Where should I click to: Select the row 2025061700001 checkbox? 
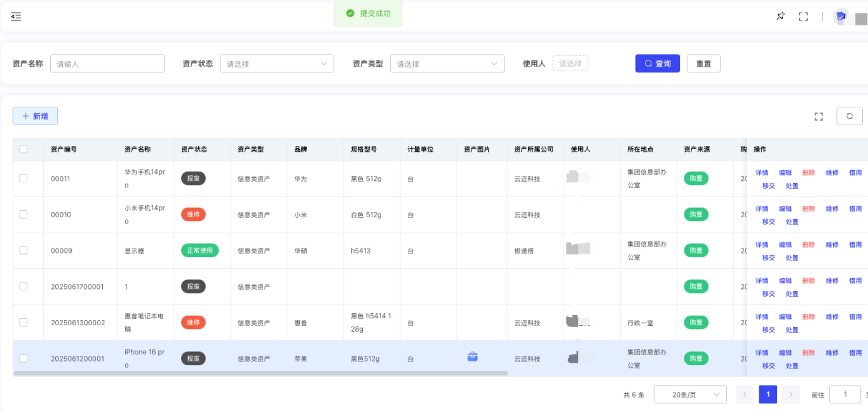tap(24, 286)
